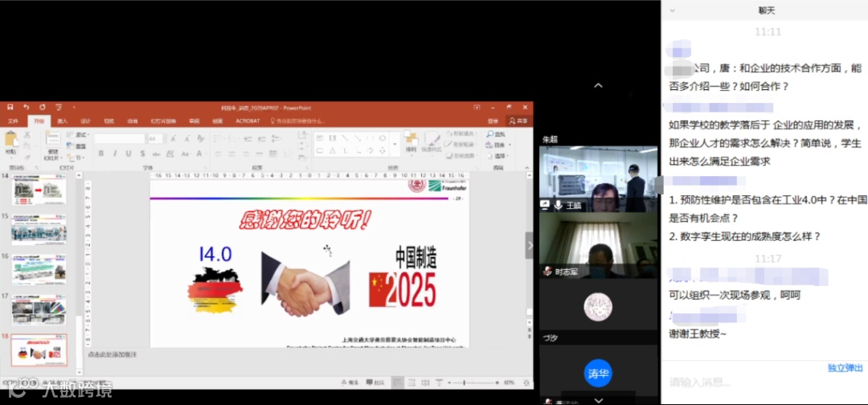The image size is (868, 405).
Task: Open the 文件 File tab
Action: [x=14, y=121]
